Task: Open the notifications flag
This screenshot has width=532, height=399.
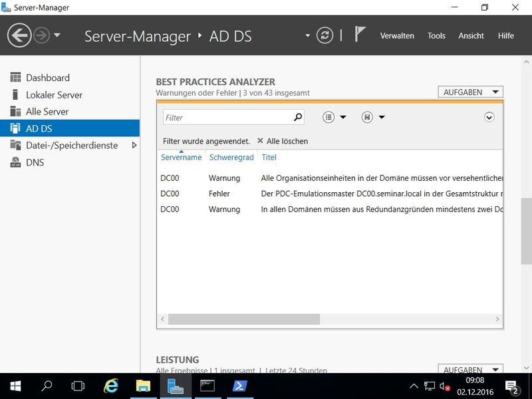Action: 360,35
